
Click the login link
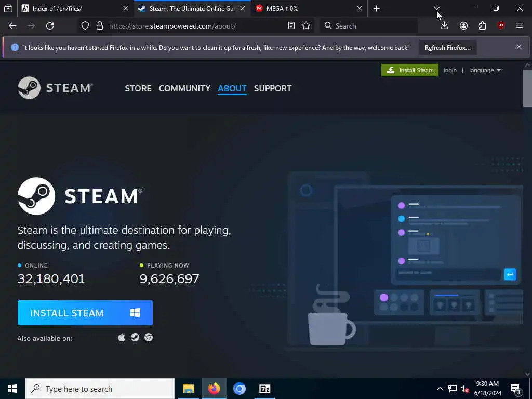point(450,70)
